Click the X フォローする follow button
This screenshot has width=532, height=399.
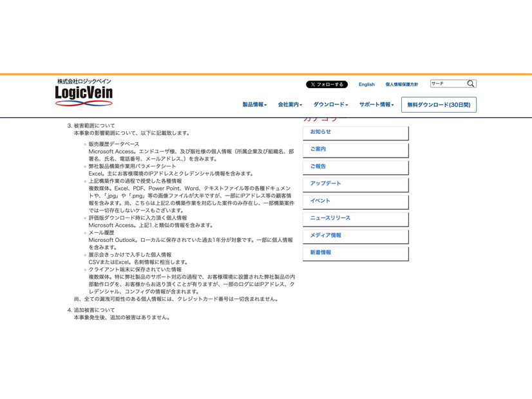click(328, 84)
